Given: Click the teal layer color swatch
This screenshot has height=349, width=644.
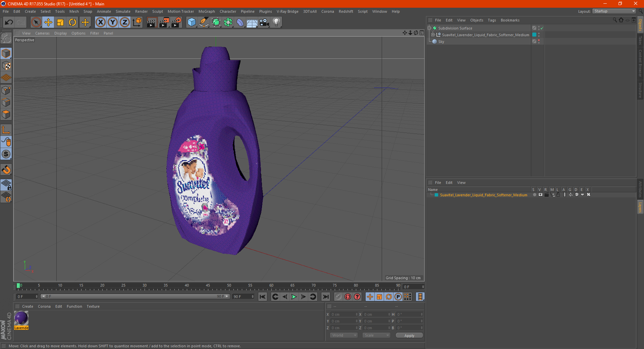Looking at the screenshot, I should (x=436, y=195).
